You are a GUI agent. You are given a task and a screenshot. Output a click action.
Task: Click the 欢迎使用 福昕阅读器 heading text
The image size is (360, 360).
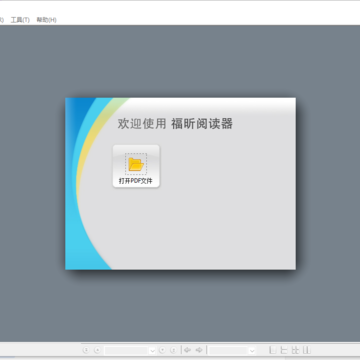tap(175, 124)
